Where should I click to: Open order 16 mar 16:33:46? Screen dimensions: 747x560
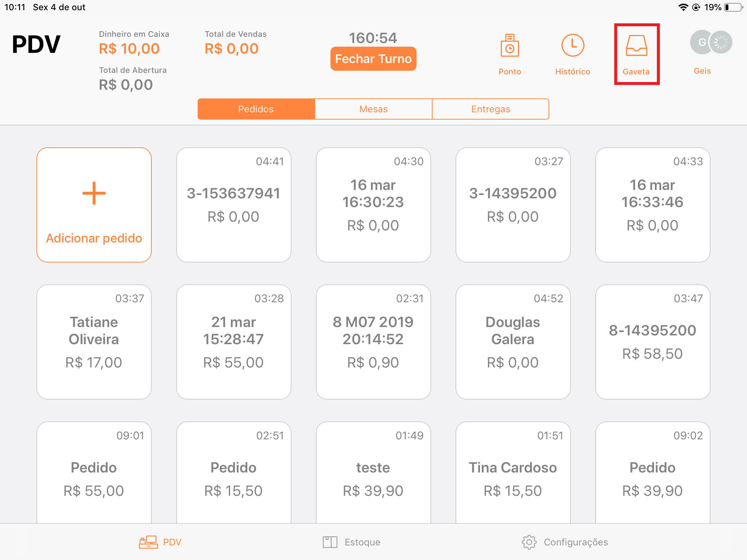tap(653, 205)
